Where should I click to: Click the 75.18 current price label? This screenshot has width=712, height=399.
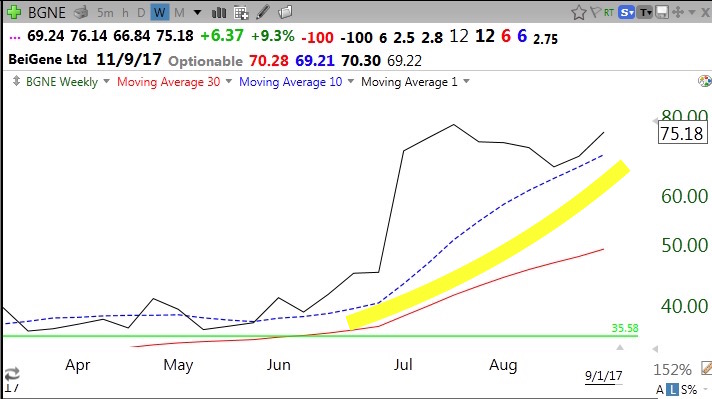(682, 133)
